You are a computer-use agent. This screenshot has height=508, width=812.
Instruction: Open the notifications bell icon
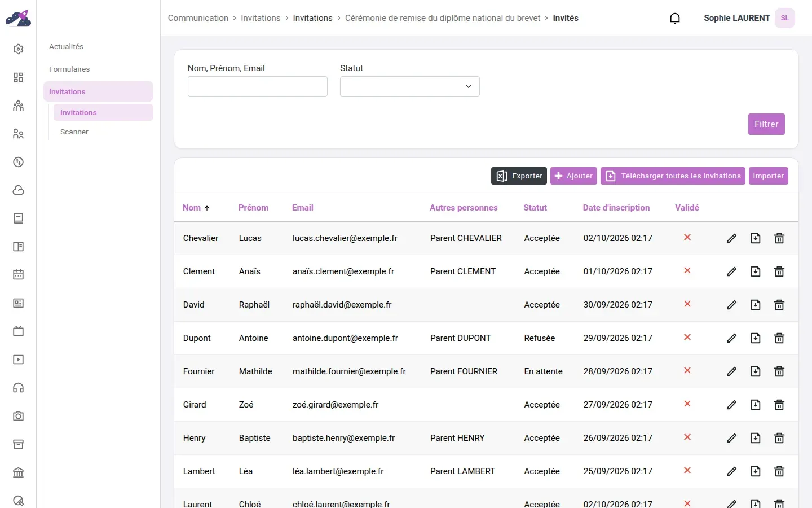pyautogui.click(x=674, y=18)
